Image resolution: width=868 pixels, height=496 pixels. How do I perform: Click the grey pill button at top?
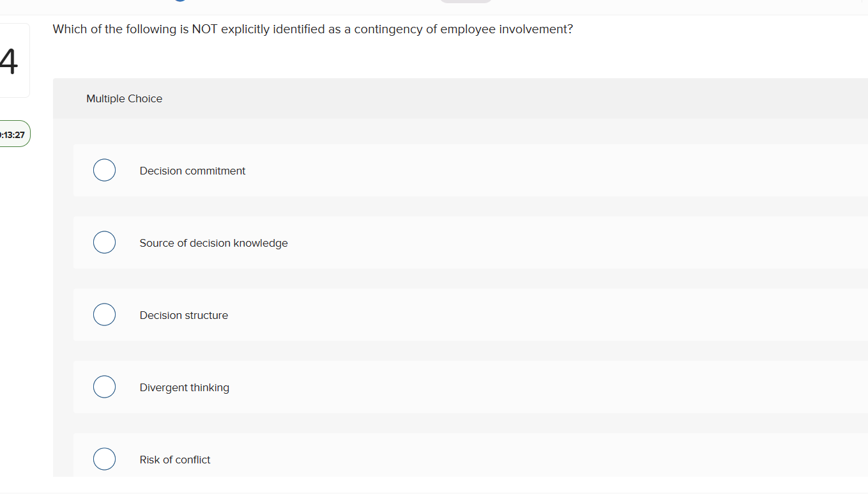[x=465, y=3]
